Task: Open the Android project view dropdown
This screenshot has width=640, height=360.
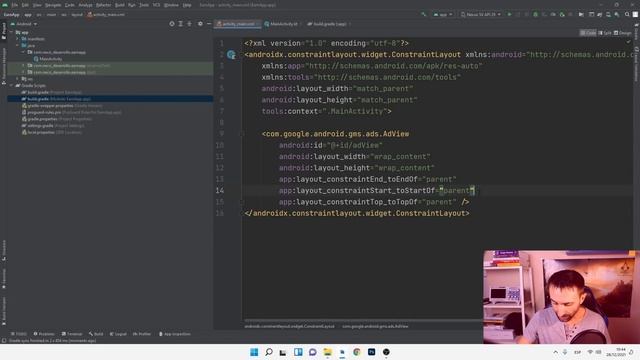Action: pyautogui.click(x=24, y=24)
